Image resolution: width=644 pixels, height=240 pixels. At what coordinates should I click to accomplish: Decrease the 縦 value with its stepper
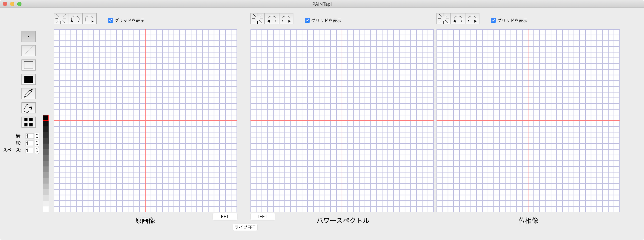pos(36,144)
